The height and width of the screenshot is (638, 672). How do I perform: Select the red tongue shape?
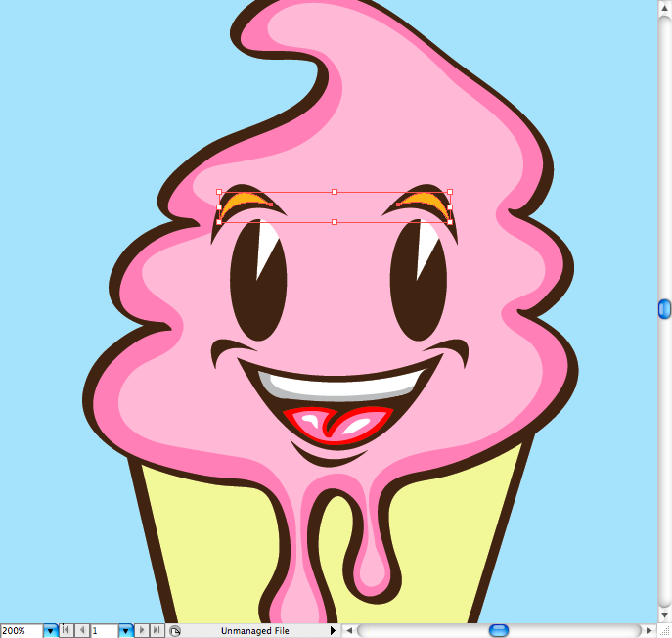(x=337, y=424)
